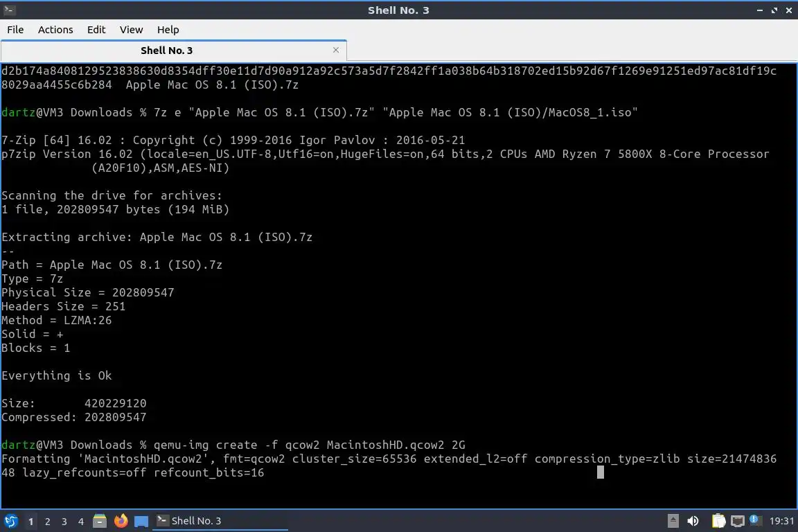Minimize the Shell No. 3 window

click(x=760, y=10)
